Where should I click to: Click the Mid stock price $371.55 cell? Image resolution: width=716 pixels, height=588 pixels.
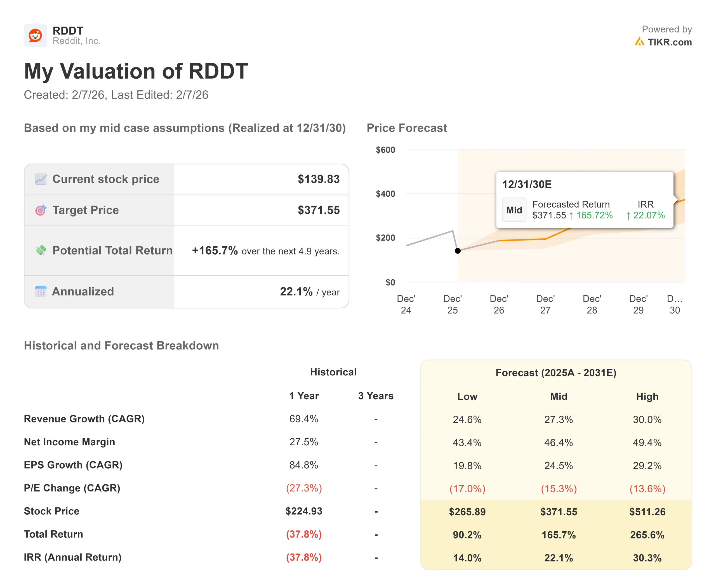pos(558,511)
